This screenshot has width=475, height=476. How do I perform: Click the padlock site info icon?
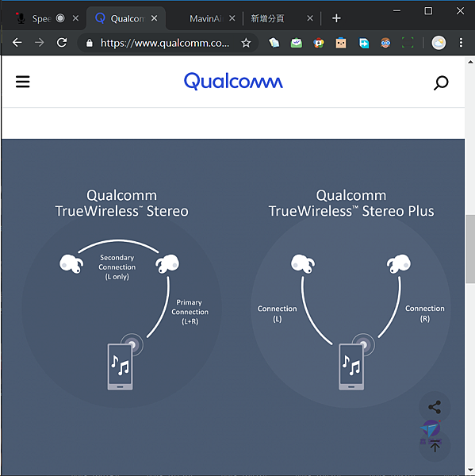tap(90, 43)
